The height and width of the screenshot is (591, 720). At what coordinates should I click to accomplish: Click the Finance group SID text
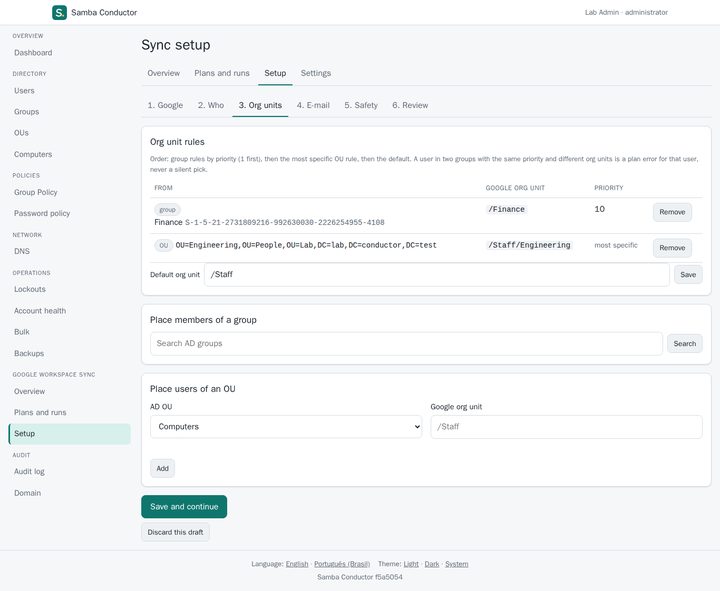tap(285, 223)
